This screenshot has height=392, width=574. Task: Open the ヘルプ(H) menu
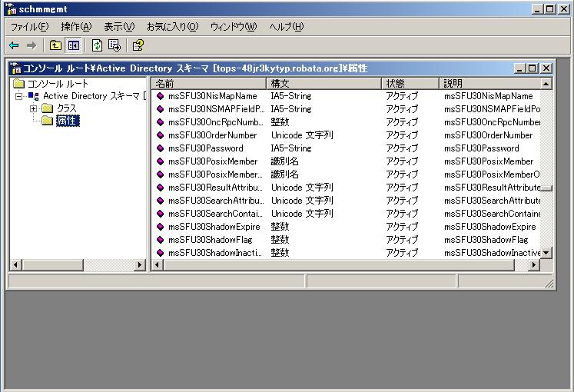287,27
